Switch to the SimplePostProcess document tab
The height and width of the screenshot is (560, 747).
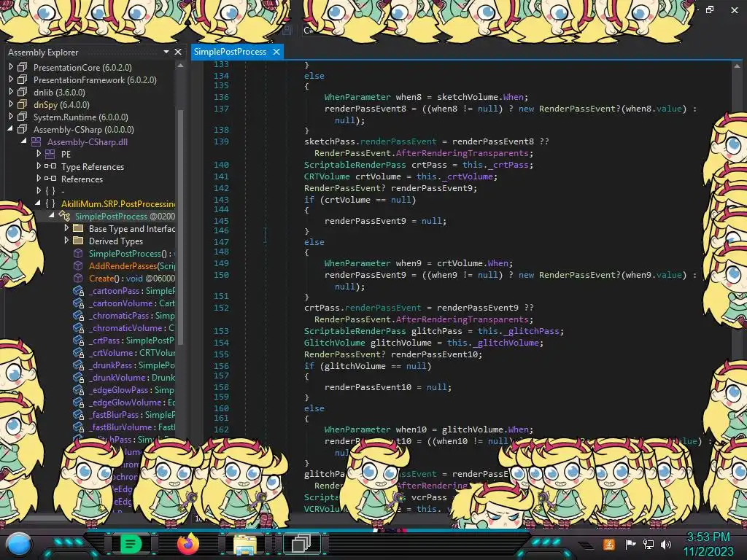230,52
